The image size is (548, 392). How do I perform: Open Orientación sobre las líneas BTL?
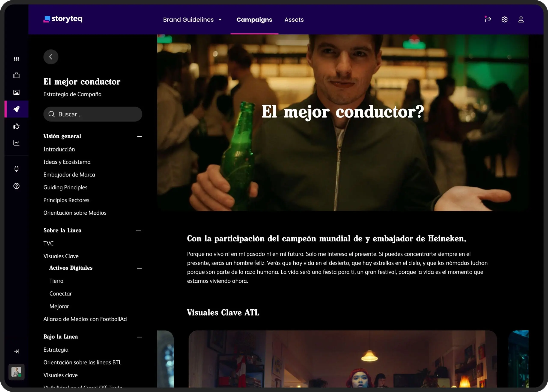pos(82,362)
